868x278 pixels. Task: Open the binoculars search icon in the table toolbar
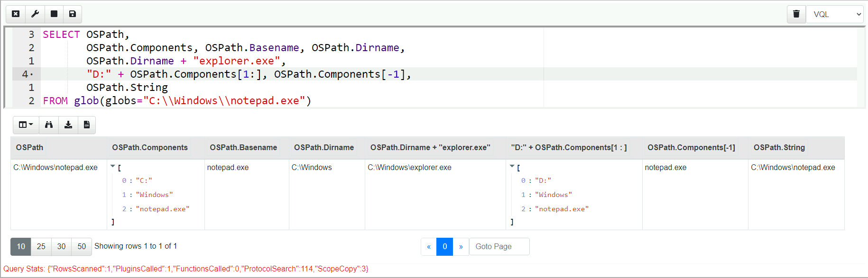[49, 125]
